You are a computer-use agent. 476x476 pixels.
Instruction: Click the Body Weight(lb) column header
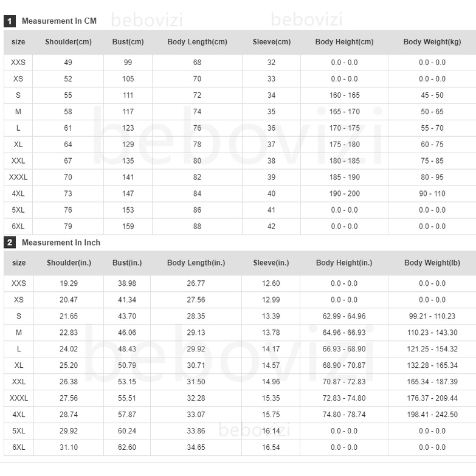tap(432, 263)
